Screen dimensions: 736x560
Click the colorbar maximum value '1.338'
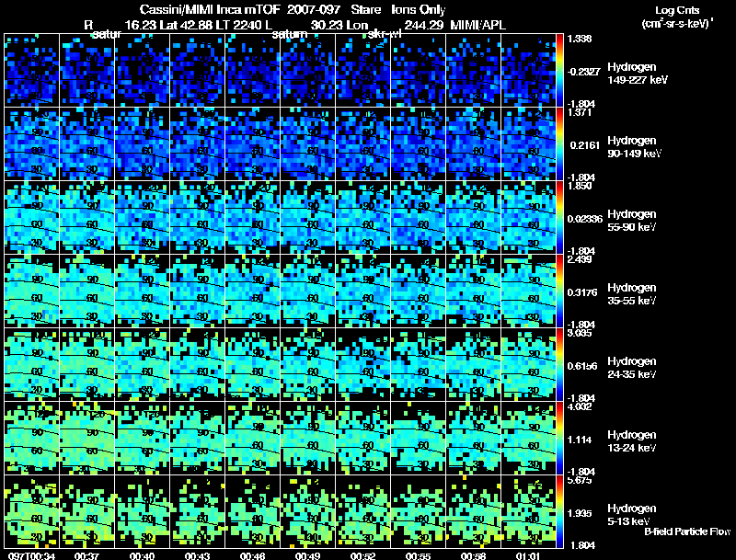pos(580,39)
